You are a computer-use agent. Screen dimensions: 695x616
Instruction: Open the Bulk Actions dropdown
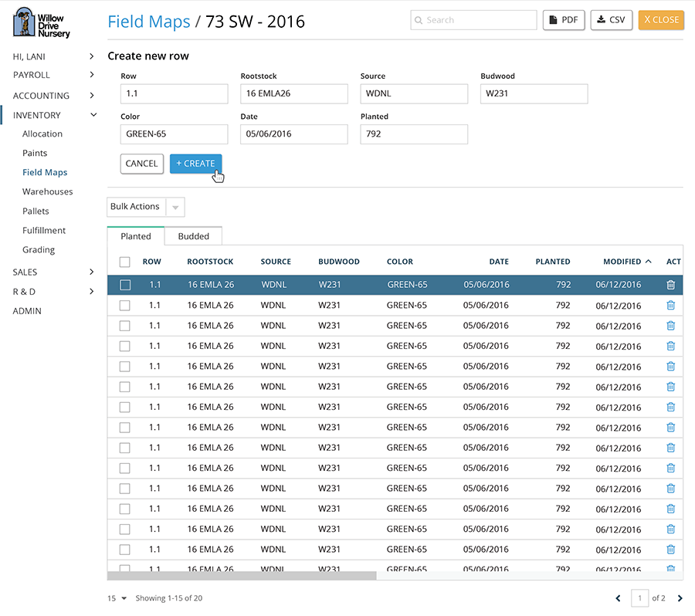(145, 207)
